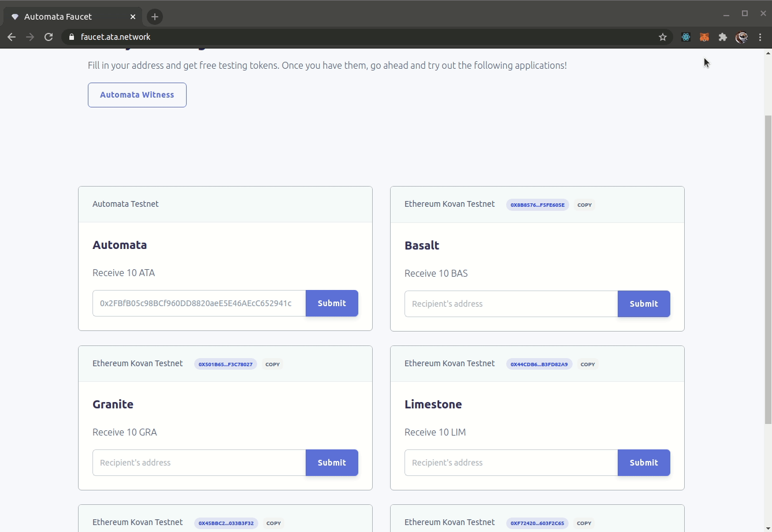Open Chrome three-dot menu

pos(760,37)
